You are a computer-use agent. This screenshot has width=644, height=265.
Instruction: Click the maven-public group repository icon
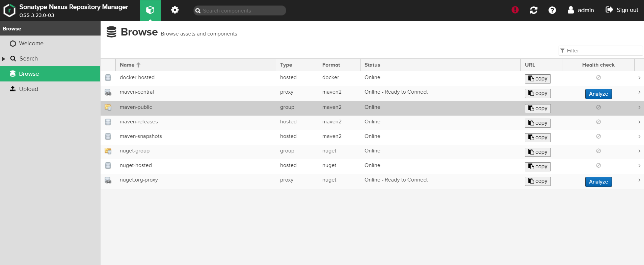tap(108, 107)
